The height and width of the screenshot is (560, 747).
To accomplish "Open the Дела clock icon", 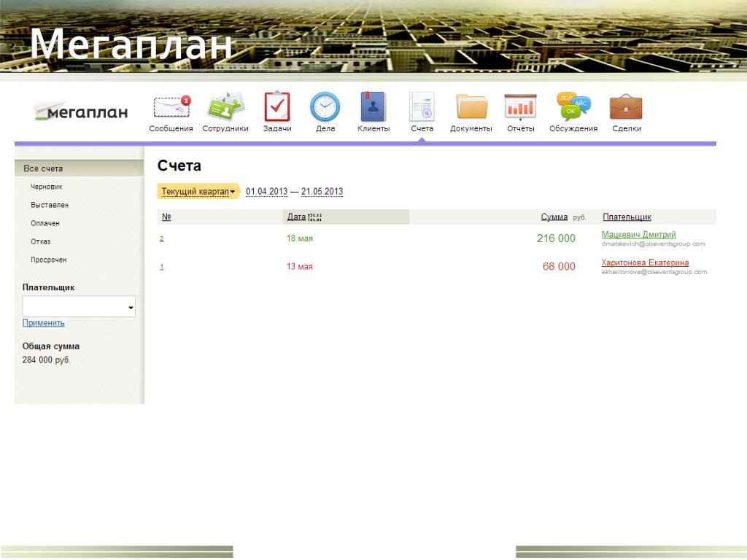I will point(325,106).
